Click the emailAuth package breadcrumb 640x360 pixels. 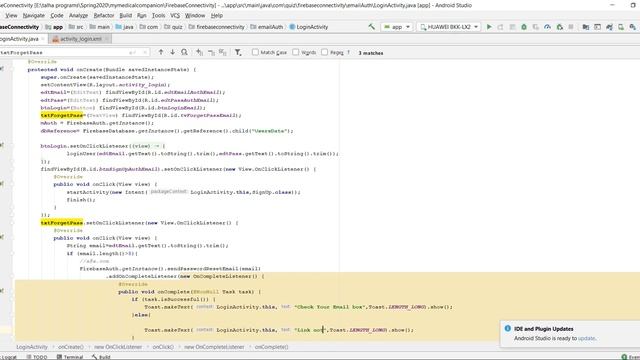pyautogui.click(x=267, y=27)
